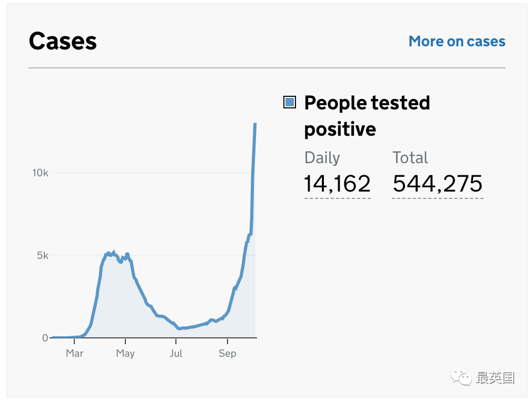Click the People tested positive label

(367, 116)
